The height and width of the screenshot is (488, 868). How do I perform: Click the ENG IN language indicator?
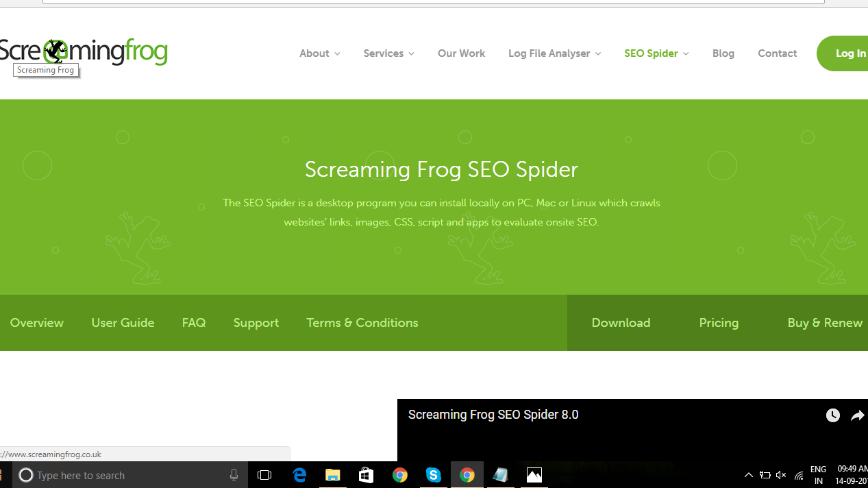tap(818, 475)
